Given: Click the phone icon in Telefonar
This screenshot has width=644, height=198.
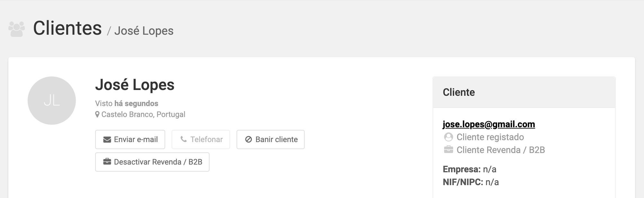Looking at the screenshot, I should coord(183,139).
